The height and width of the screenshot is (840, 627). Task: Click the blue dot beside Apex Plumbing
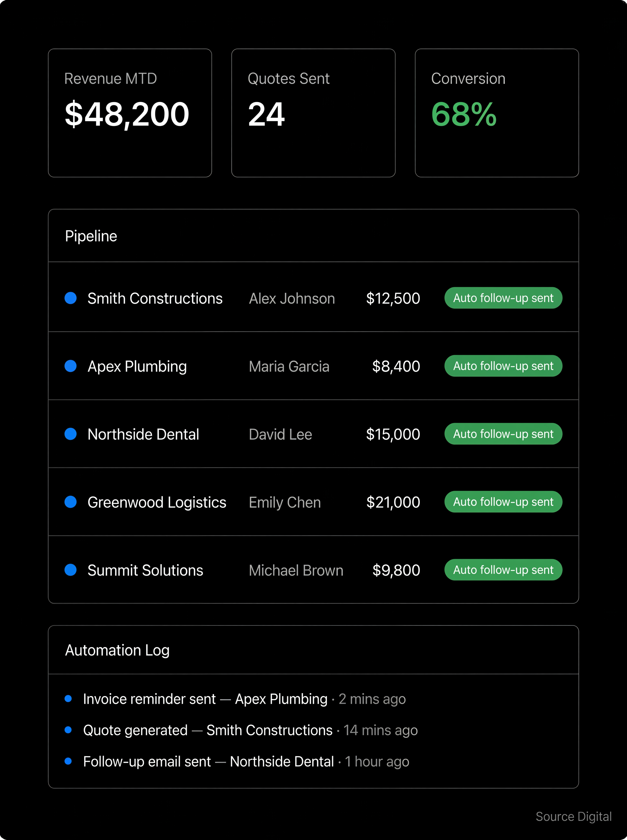pos(71,366)
